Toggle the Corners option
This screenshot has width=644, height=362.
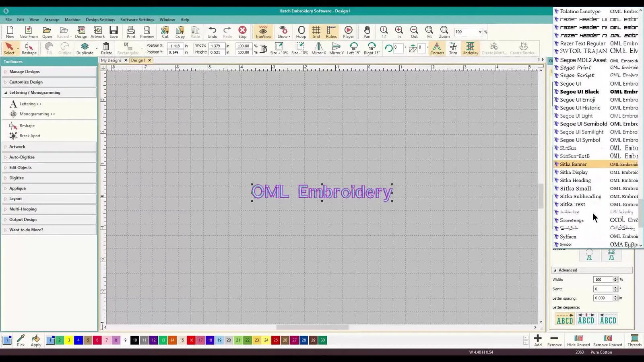(x=437, y=49)
